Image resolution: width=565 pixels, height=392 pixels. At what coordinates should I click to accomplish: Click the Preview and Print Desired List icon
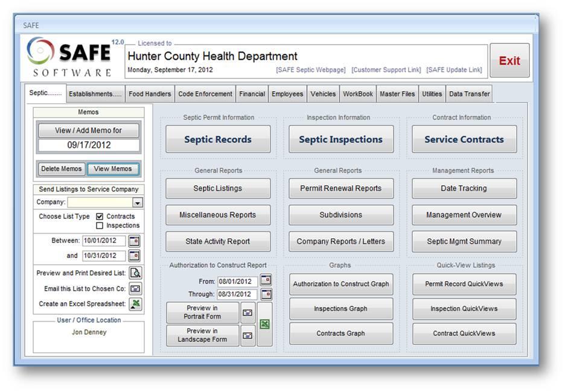(135, 273)
